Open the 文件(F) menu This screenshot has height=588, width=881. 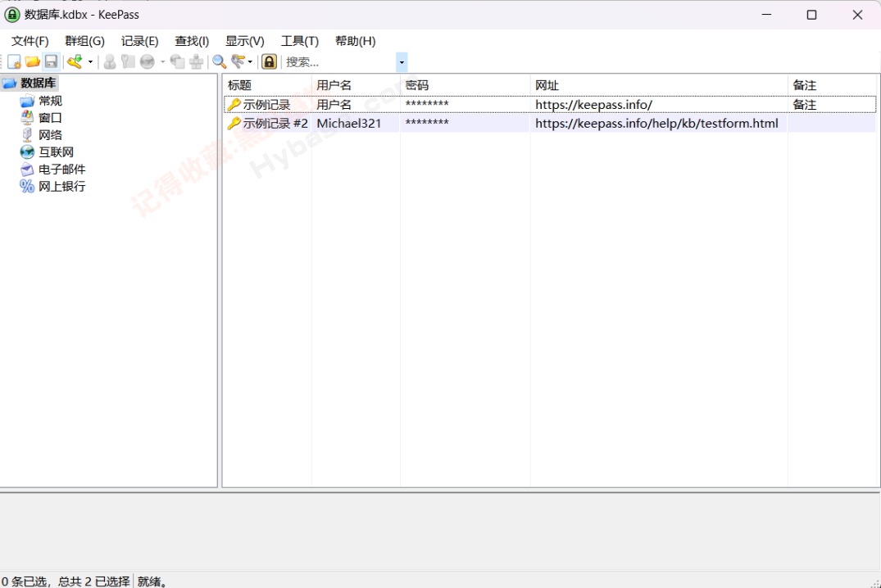tap(30, 41)
